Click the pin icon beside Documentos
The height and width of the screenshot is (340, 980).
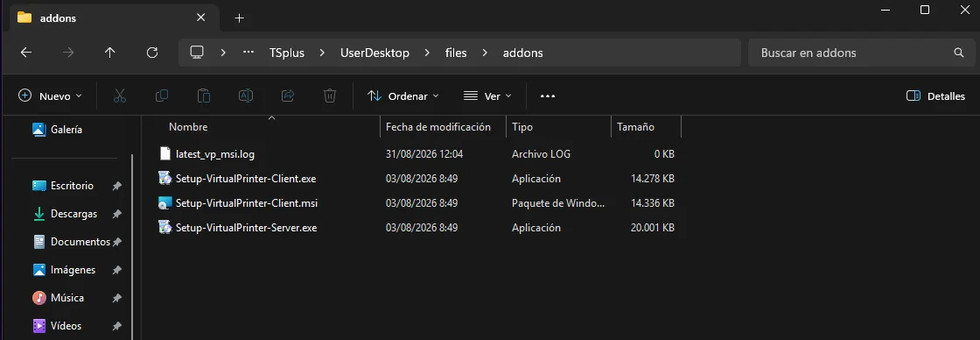click(x=116, y=242)
